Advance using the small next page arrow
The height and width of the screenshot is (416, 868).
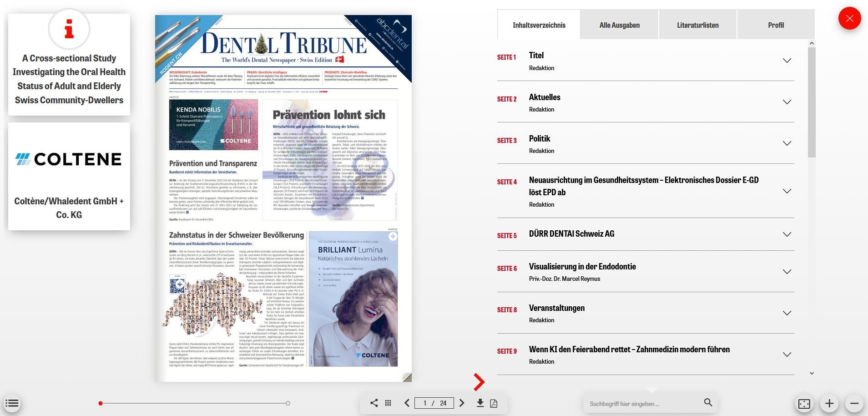point(462,403)
